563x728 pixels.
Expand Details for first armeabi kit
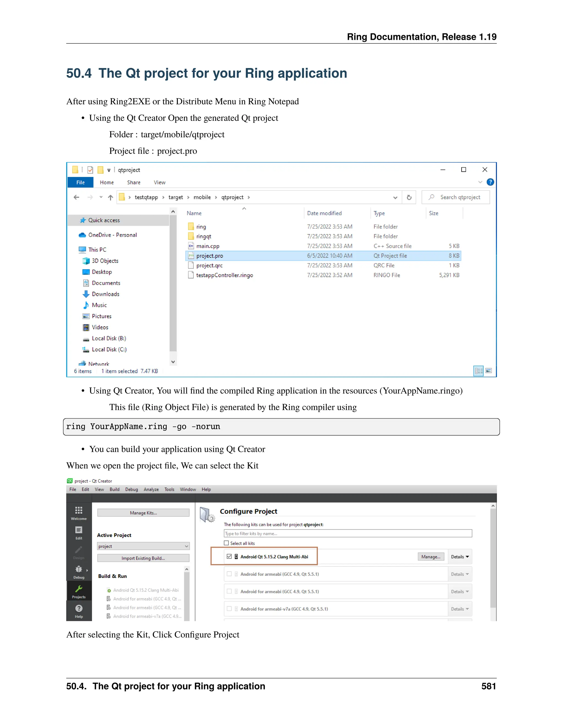[x=460, y=574]
